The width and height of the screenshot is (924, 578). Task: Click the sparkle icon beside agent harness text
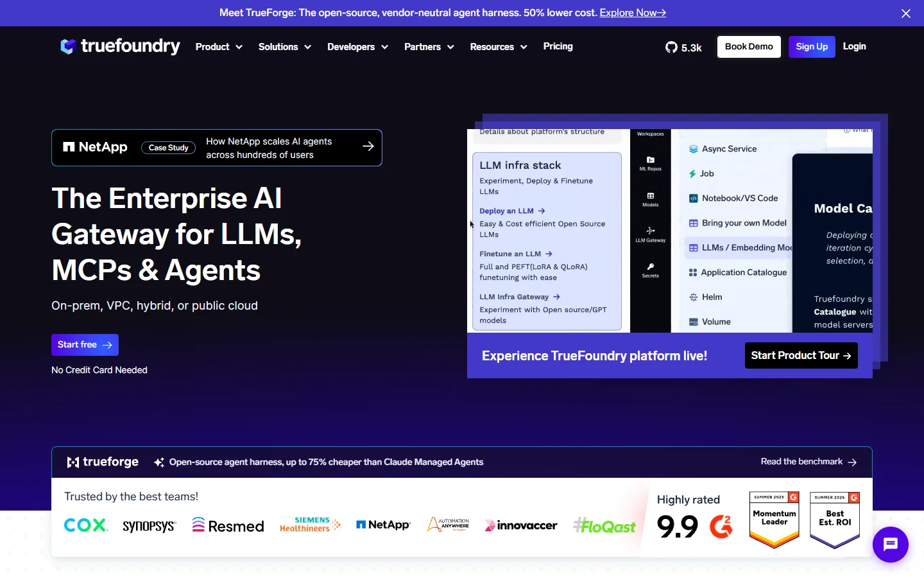click(159, 462)
